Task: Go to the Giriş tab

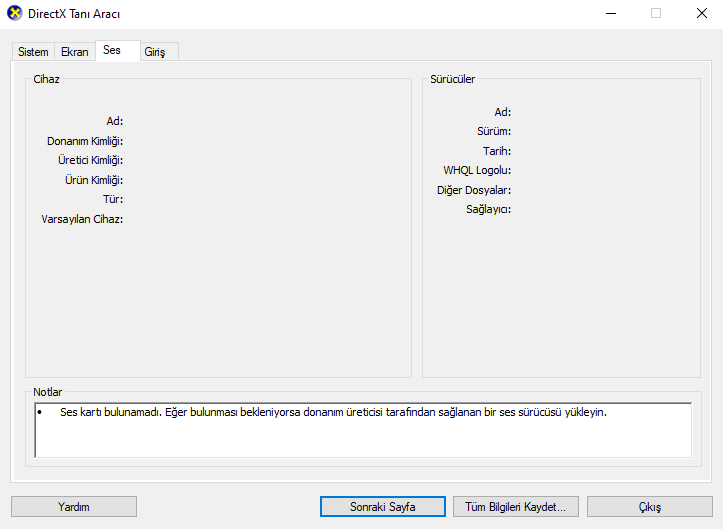Action: coord(160,52)
